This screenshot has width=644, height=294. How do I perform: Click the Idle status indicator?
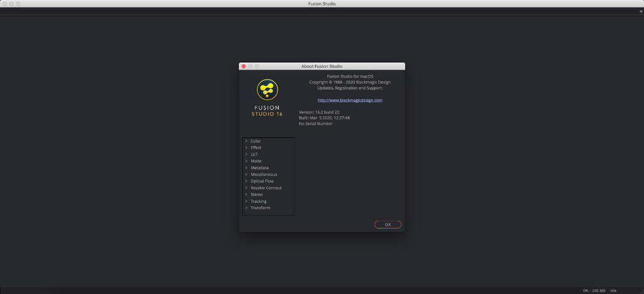point(613,290)
